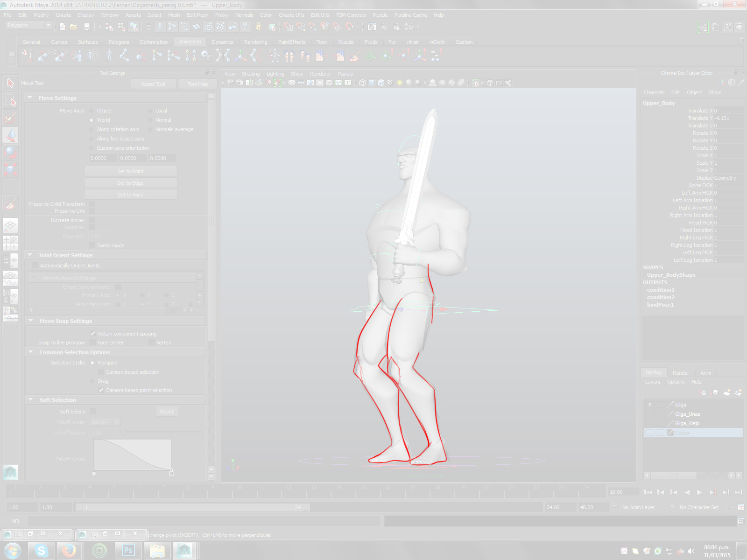Open the Falloff mode Volume dropdown
This screenshot has width=747, height=560.
click(105, 422)
